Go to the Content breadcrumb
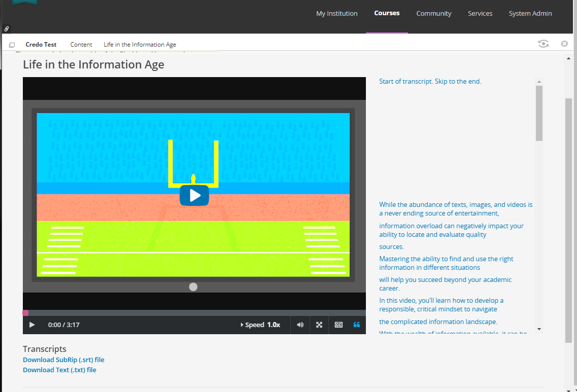The image size is (577, 392). coord(81,45)
